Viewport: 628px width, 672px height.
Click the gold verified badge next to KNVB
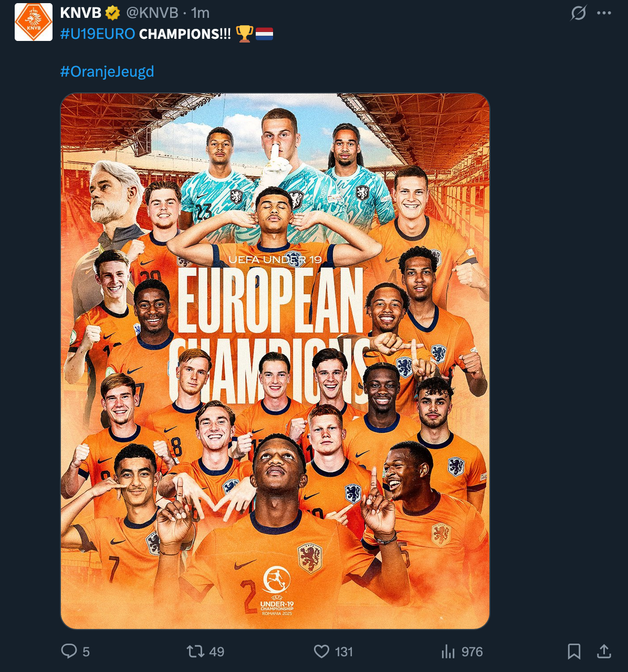point(113,13)
